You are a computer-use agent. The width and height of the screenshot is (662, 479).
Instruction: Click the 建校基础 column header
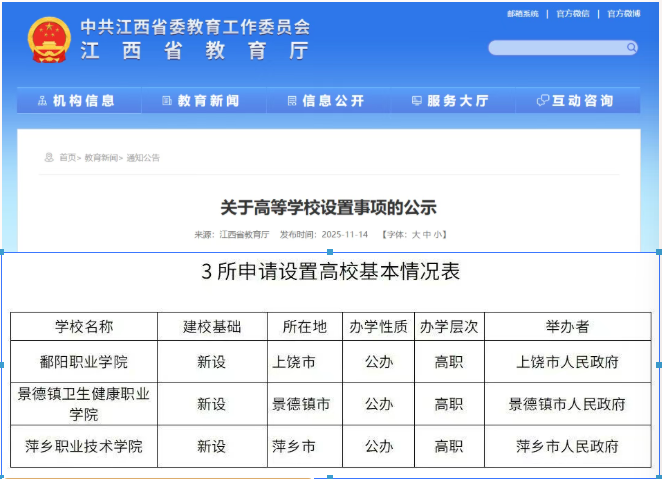pyautogui.click(x=212, y=327)
